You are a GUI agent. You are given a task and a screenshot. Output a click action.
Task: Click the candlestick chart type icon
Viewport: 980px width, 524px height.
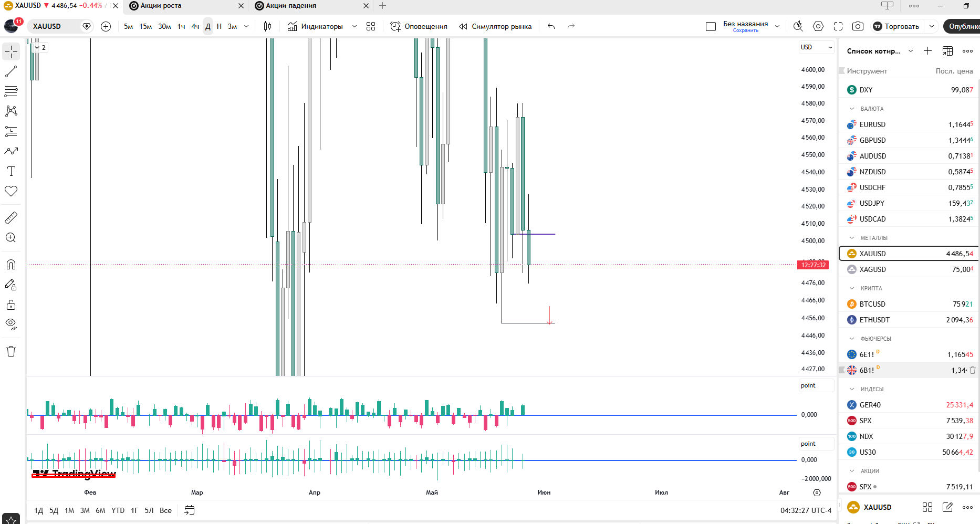tap(267, 26)
